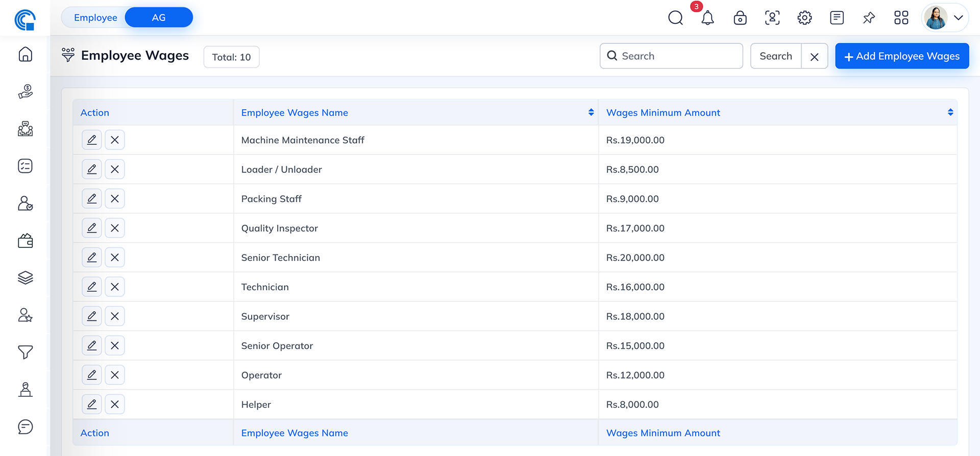The height and width of the screenshot is (456, 980).
Task: Open the home icon in the sidebar
Action: coord(25,55)
